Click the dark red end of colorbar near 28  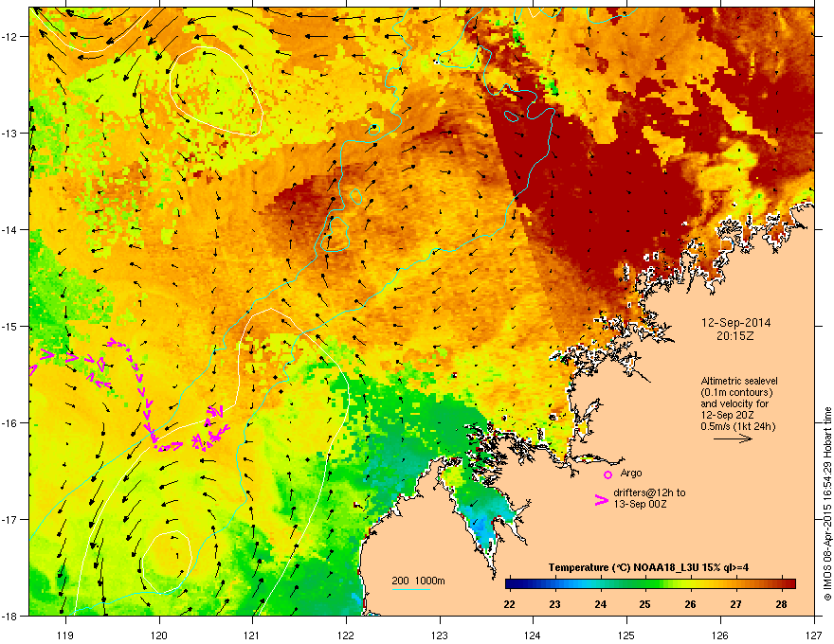tap(788, 583)
